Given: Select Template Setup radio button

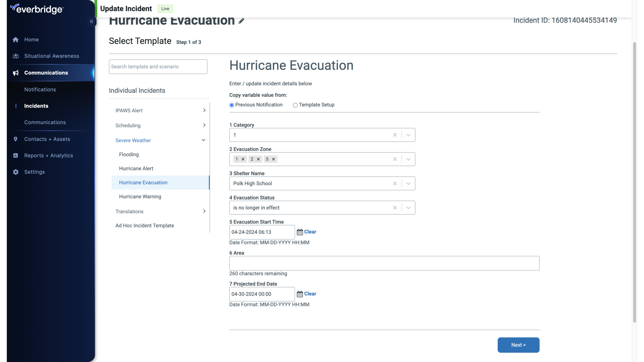Looking at the screenshot, I should pyautogui.click(x=295, y=105).
